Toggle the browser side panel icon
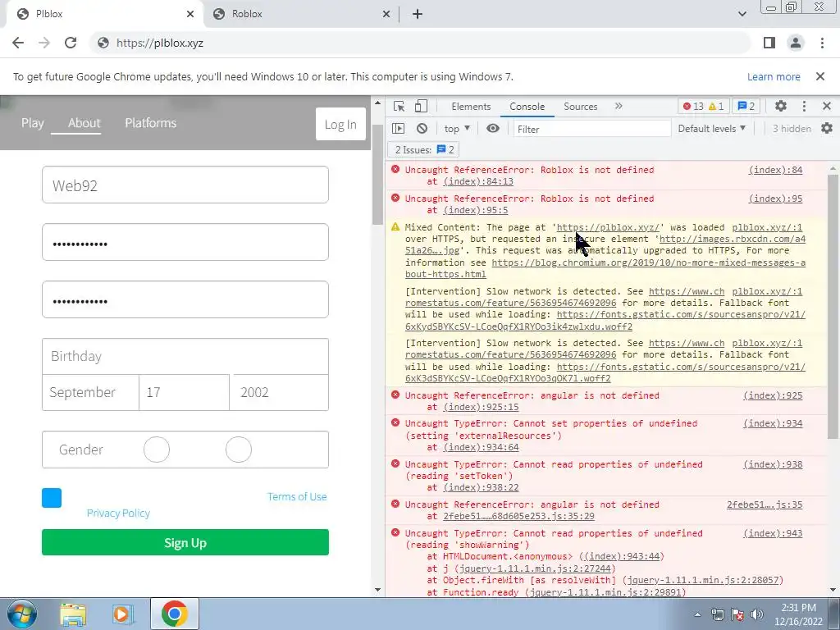 click(769, 43)
